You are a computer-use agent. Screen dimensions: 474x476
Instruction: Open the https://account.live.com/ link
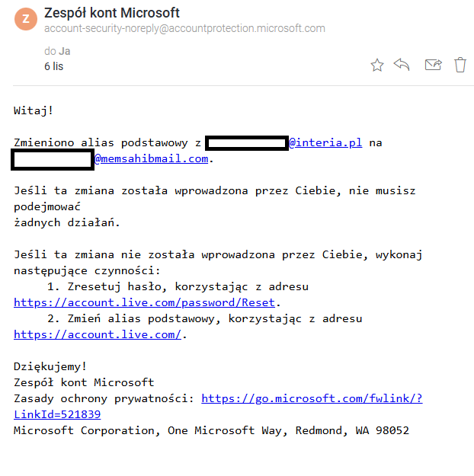click(98, 334)
